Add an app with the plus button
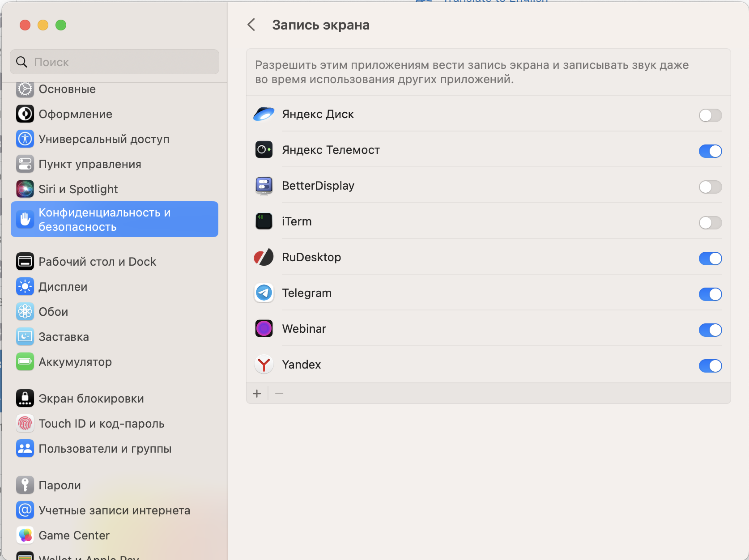The height and width of the screenshot is (560, 749). [257, 394]
